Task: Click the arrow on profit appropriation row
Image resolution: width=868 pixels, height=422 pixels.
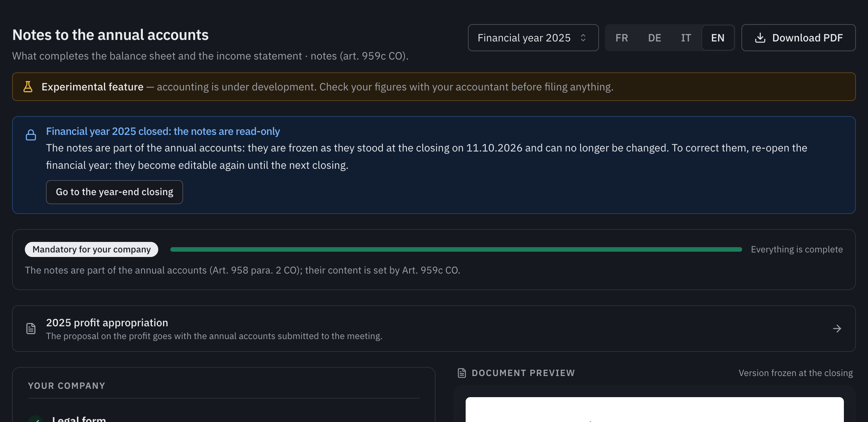Action: 837,329
